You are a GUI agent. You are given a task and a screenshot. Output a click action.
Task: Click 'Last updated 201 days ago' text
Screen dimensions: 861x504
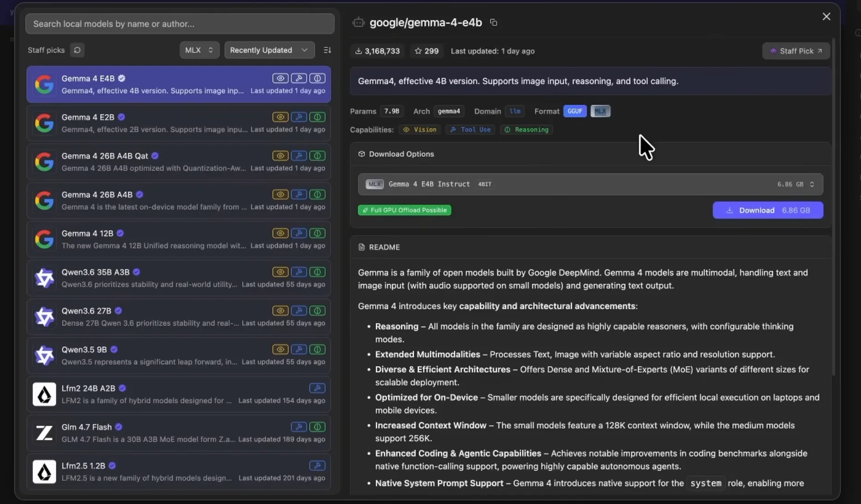(282, 478)
